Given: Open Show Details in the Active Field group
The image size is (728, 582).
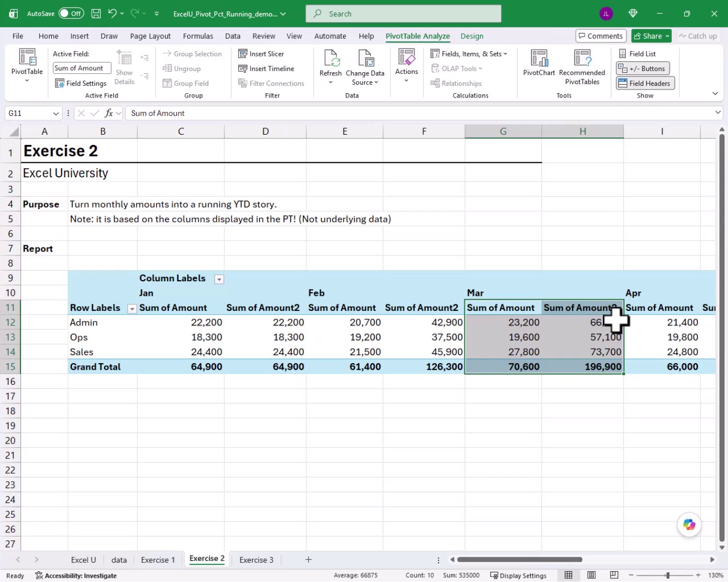Looking at the screenshot, I should pyautogui.click(x=125, y=67).
